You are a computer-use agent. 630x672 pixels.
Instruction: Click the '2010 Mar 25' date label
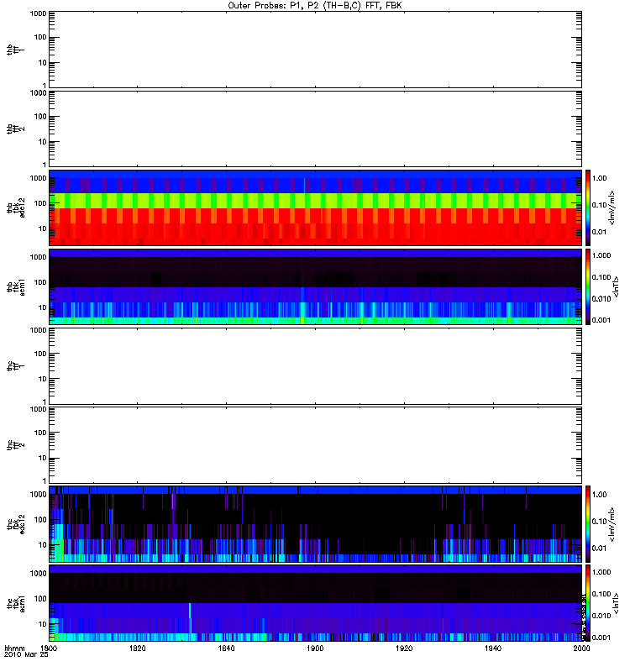tap(26, 654)
